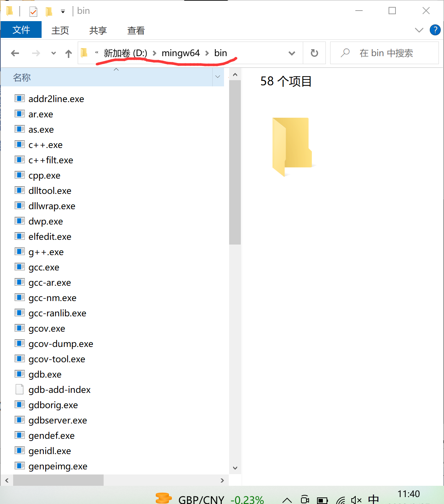The width and height of the screenshot is (444, 504).
Task: Open the help question mark icon
Action: (x=435, y=30)
